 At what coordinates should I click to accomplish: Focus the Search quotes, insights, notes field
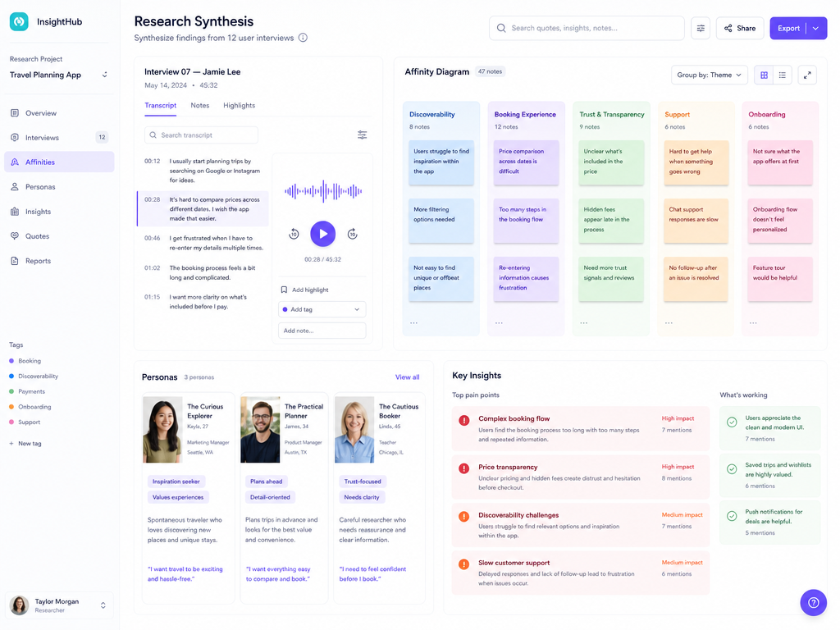[587, 28]
